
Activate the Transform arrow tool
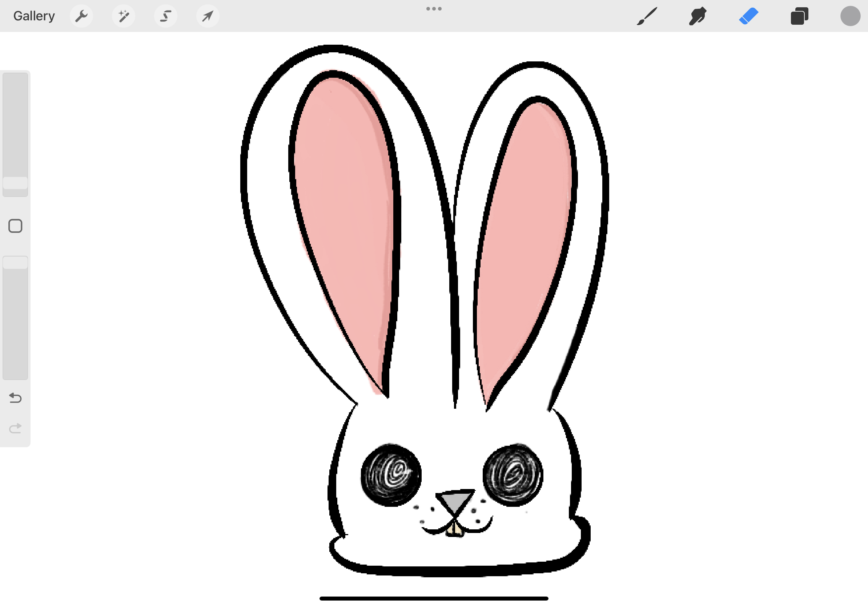tap(208, 16)
